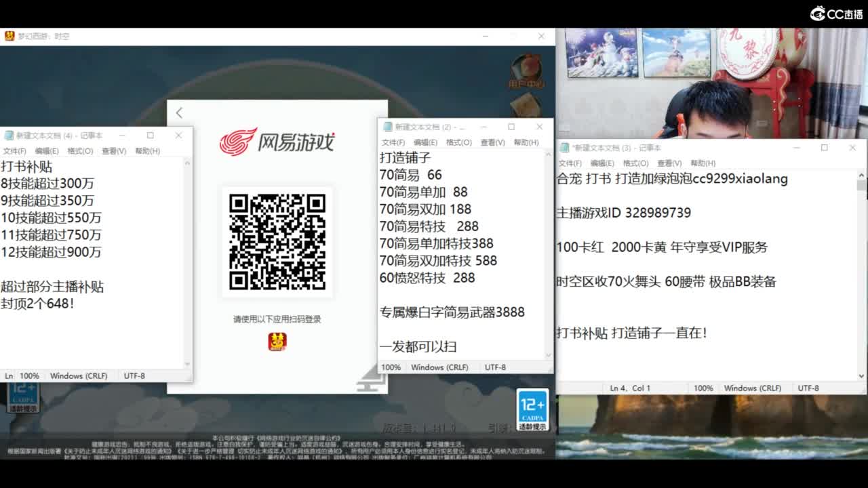Click the line 主播游戏ID 328989739

click(624, 213)
